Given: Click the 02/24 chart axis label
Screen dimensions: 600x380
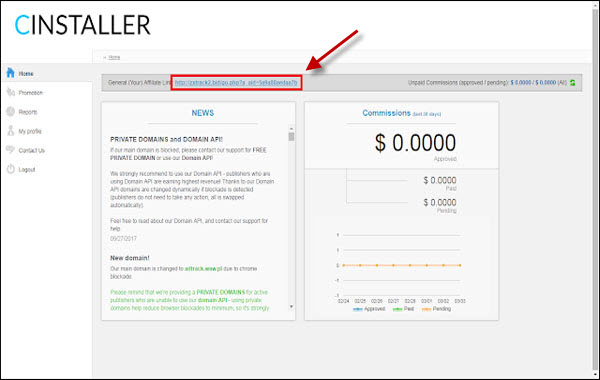Looking at the screenshot, I should tap(344, 301).
